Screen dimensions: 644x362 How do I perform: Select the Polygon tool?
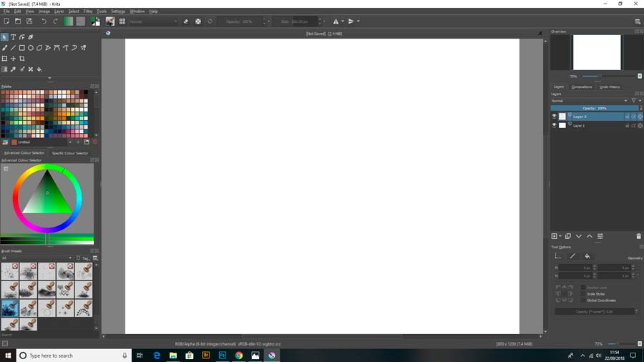(x=39, y=48)
